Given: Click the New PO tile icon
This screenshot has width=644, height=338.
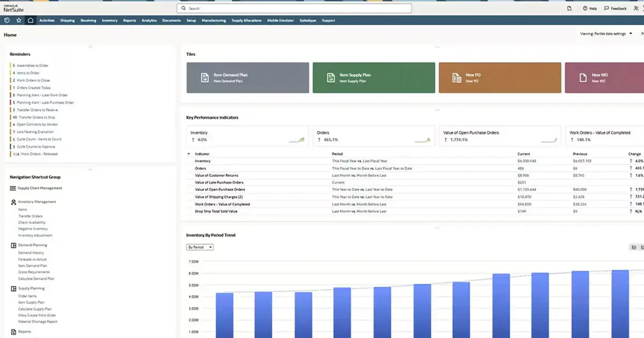Looking at the screenshot, I should (457, 78).
